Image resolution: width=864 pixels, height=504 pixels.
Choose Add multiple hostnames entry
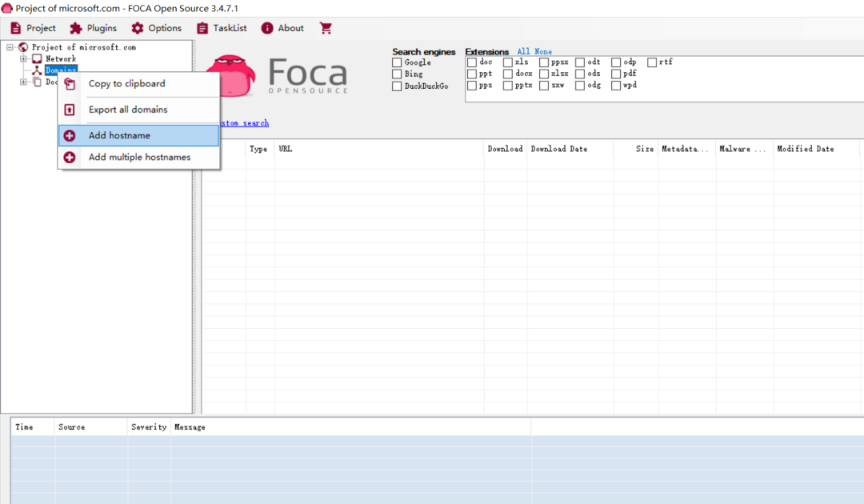pos(139,157)
